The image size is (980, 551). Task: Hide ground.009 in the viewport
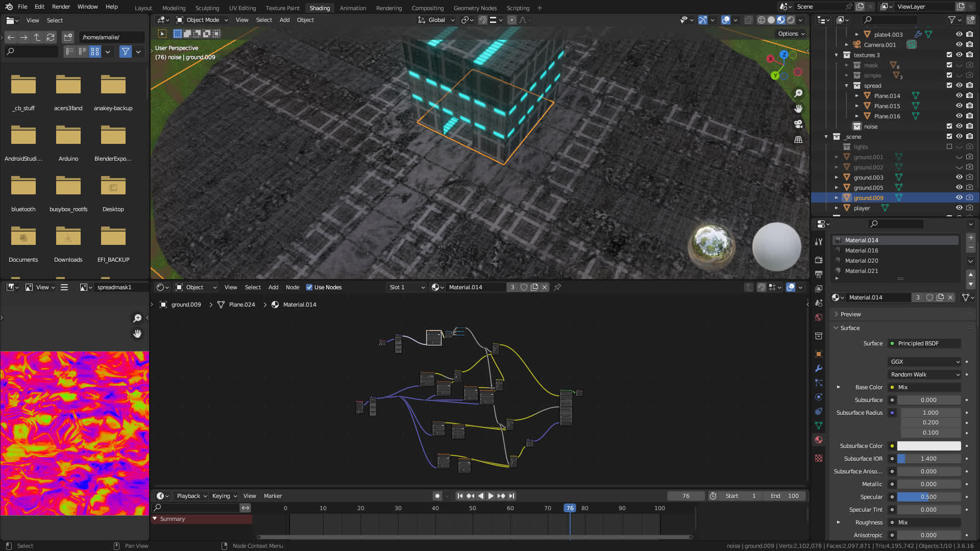[x=959, y=198]
